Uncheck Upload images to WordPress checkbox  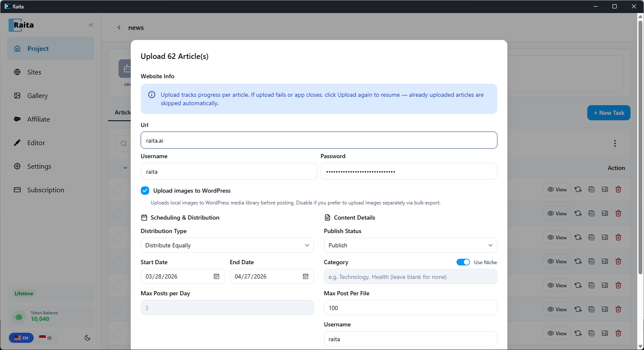pyautogui.click(x=145, y=191)
